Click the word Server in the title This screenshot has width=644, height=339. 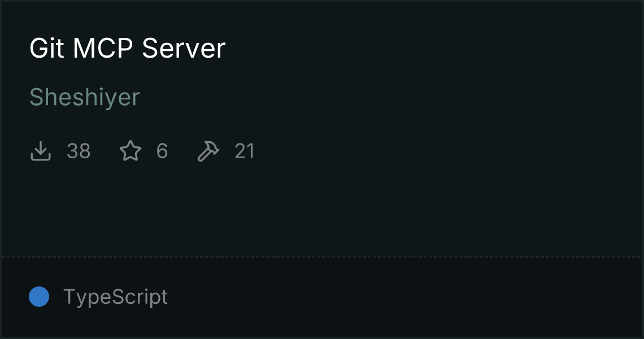(x=184, y=48)
